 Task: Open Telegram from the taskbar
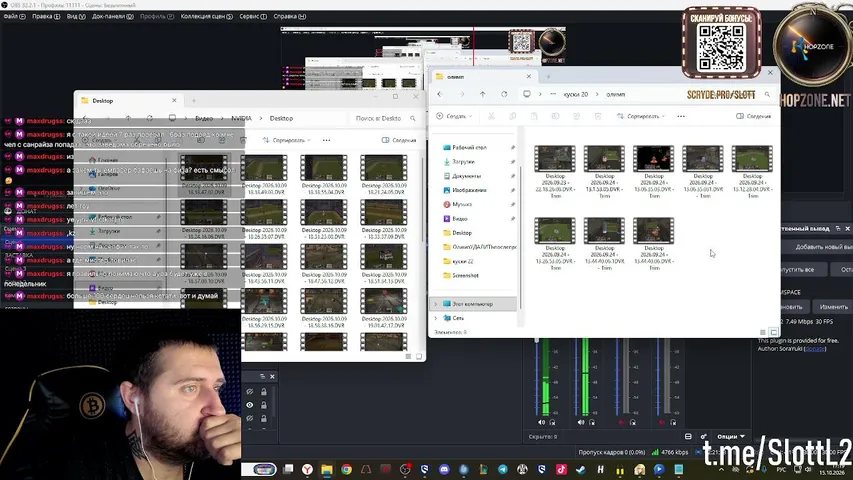point(503,469)
